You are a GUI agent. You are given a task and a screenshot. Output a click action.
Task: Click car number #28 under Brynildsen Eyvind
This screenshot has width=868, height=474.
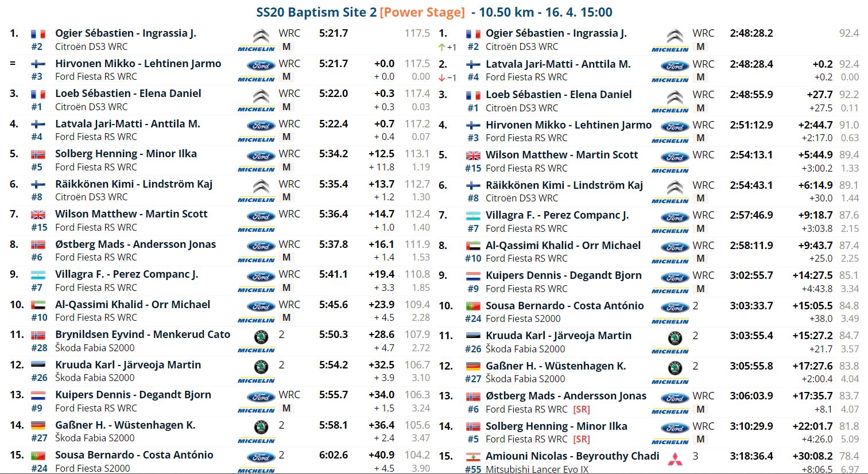coord(39,348)
